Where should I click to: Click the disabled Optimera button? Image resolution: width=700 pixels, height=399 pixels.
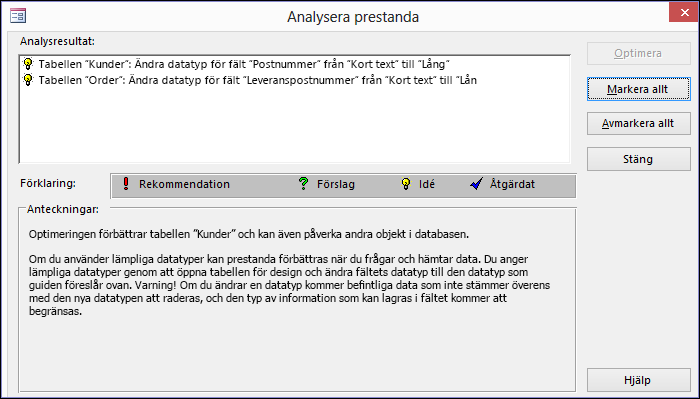click(x=638, y=54)
